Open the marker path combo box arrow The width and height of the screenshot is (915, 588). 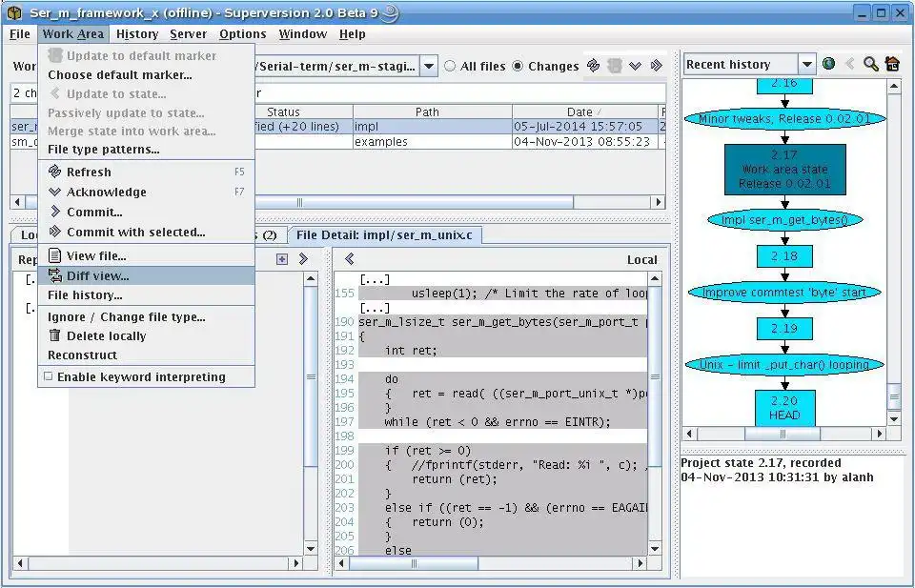[x=429, y=66]
